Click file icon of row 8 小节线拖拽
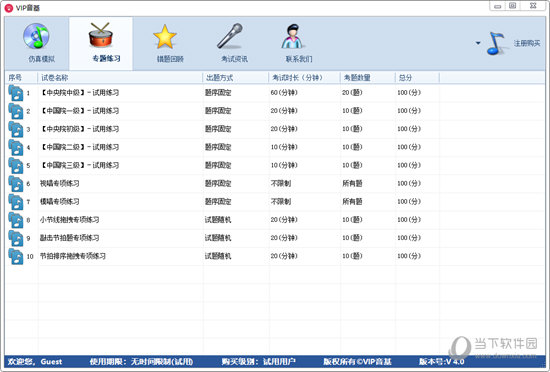 tap(16, 220)
